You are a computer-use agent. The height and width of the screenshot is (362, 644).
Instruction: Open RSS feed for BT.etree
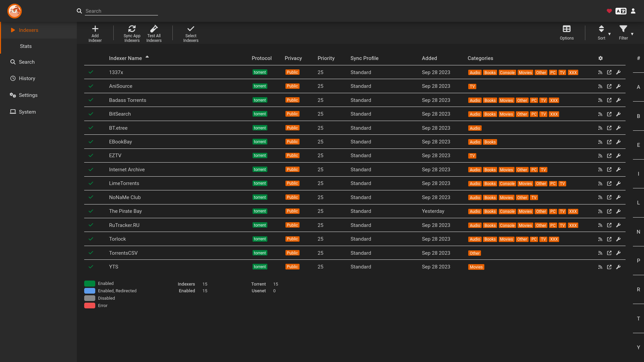pos(600,128)
